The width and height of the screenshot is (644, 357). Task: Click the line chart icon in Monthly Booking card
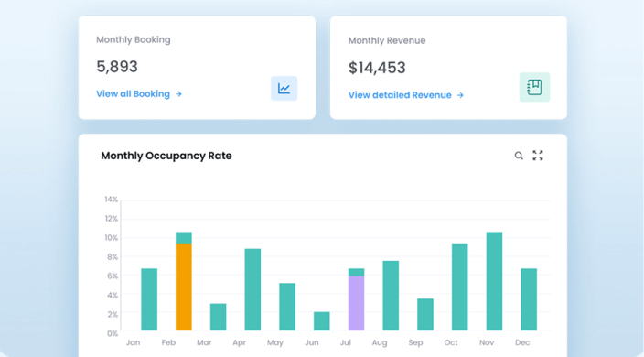[x=284, y=88]
